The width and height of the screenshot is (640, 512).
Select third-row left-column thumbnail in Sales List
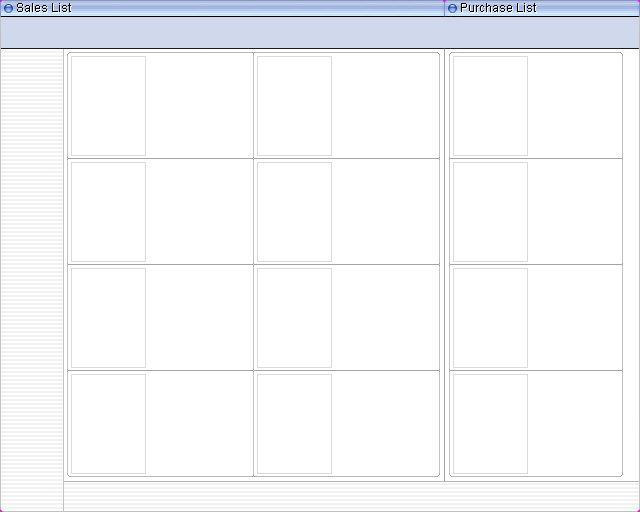tap(108, 318)
